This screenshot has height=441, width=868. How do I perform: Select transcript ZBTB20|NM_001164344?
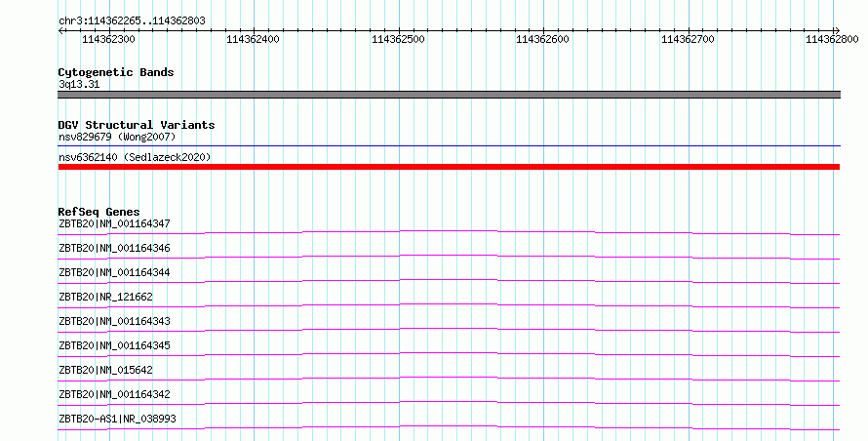coord(114,272)
